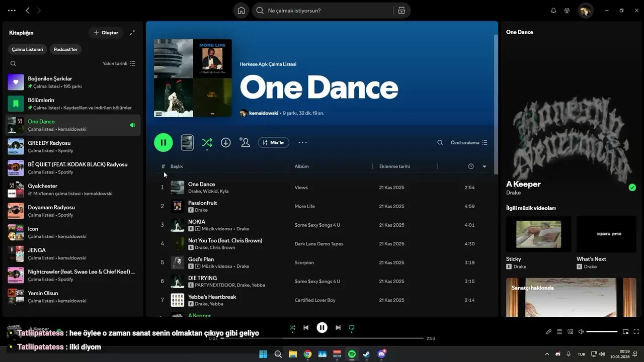Open Sticky music video thumbnail
This screenshot has width=644, height=362.
point(538,234)
